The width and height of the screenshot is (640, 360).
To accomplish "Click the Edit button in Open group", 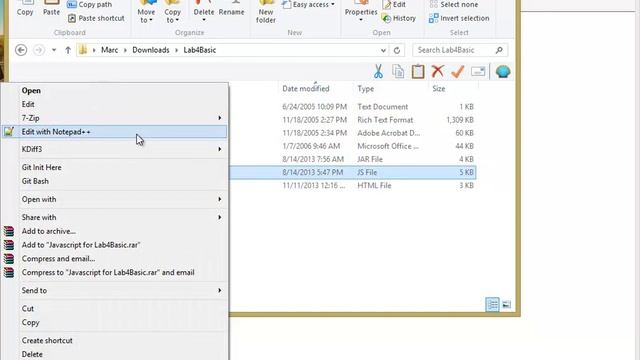I will pos(394,4).
